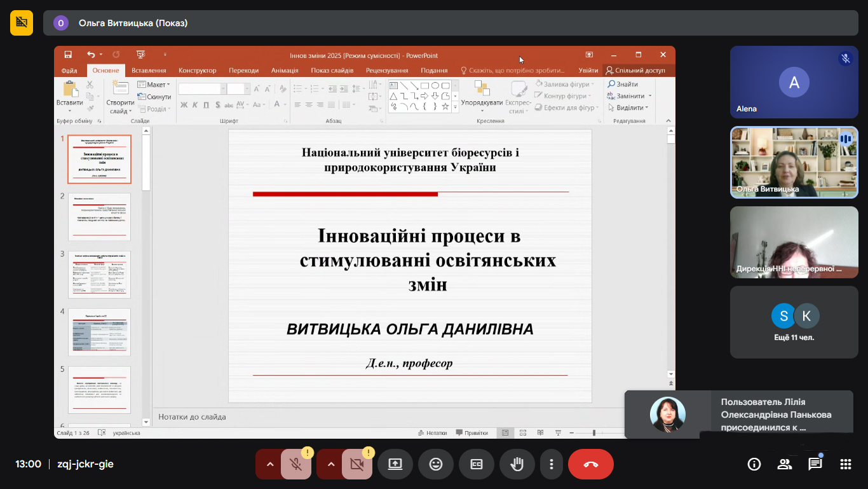Show the participants list icon
The image size is (868, 489).
click(x=785, y=464)
